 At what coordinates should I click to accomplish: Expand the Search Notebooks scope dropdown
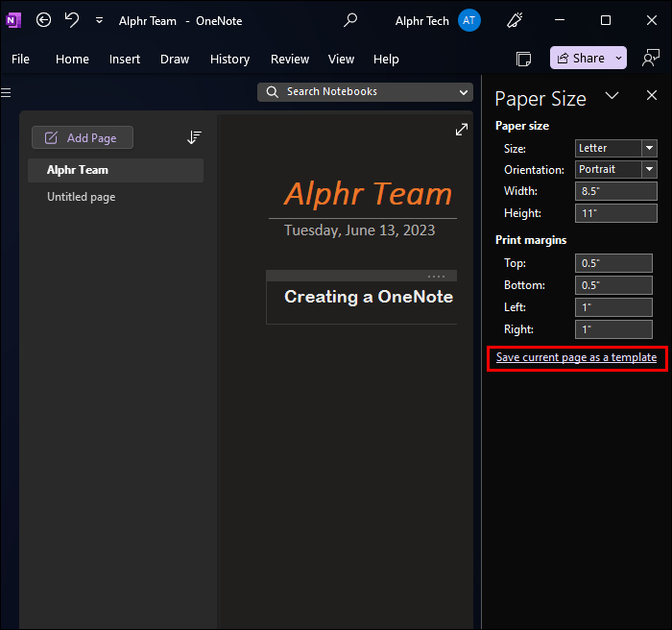[465, 92]
